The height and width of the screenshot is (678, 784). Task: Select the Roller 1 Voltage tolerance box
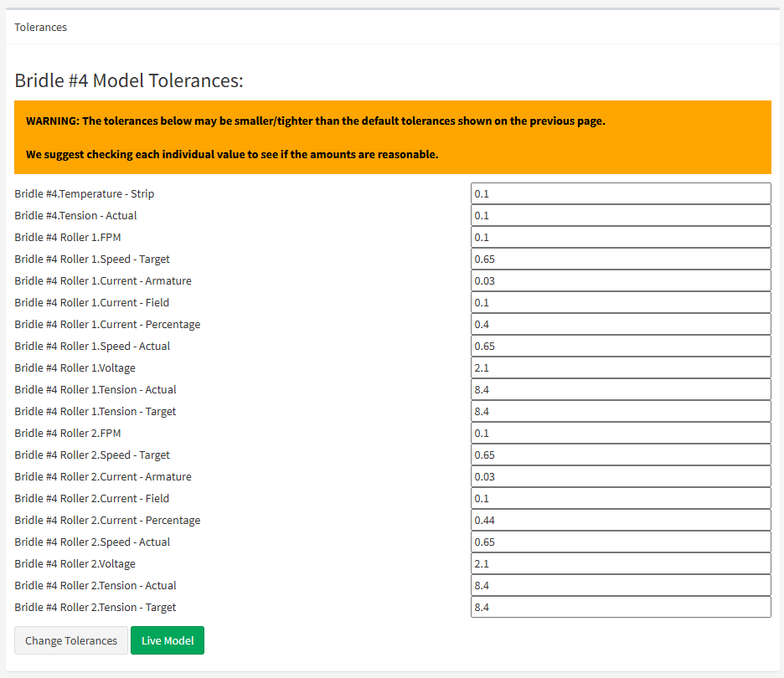click(620, 367)
